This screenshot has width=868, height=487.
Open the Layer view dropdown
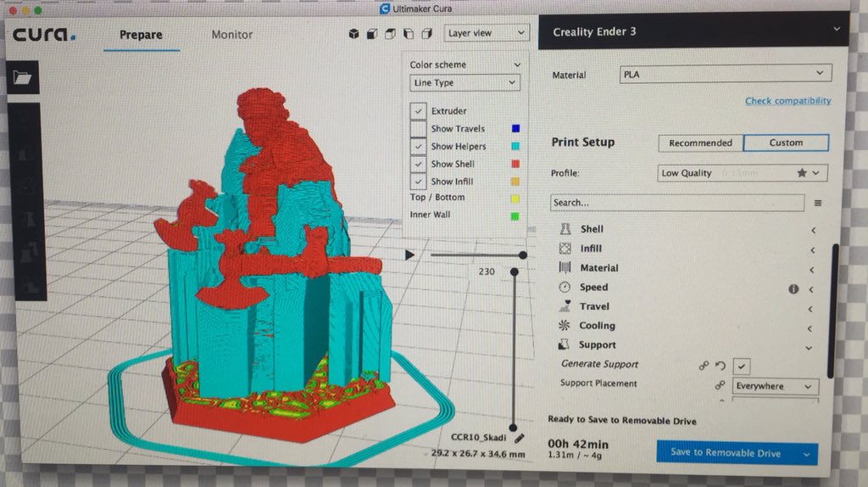tap(486, 33)
